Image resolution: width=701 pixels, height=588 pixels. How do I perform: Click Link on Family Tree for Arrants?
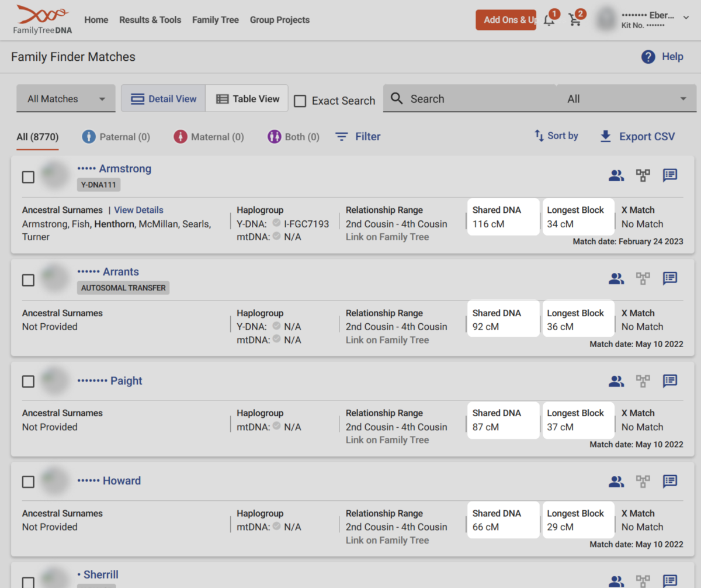387,340
